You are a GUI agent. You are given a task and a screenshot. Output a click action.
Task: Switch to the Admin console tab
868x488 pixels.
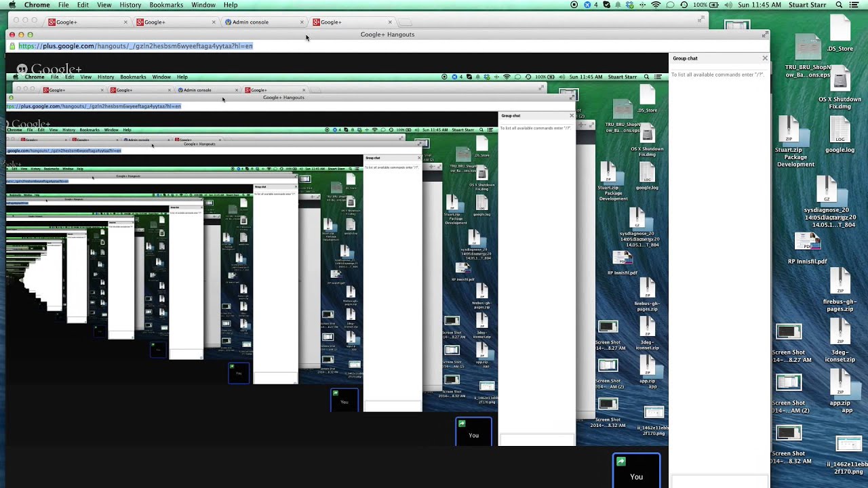tap(263, 22)
